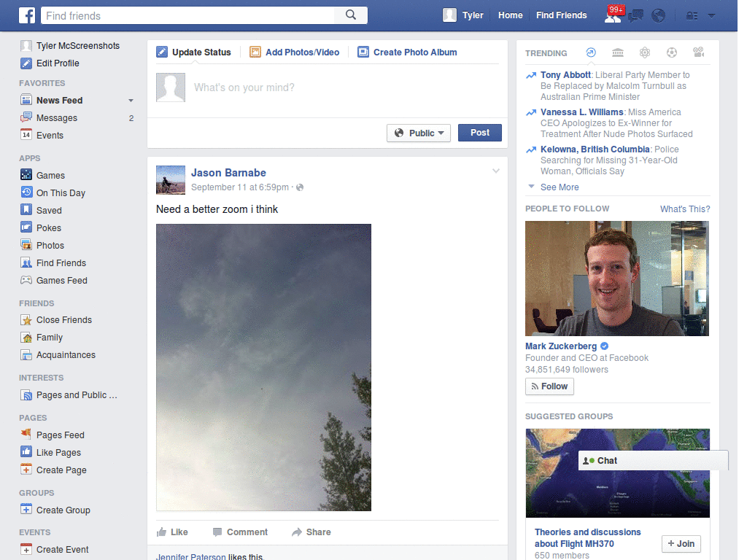
Task: Open Jason Barnabe's profile name link
Action: pos(228,173)
